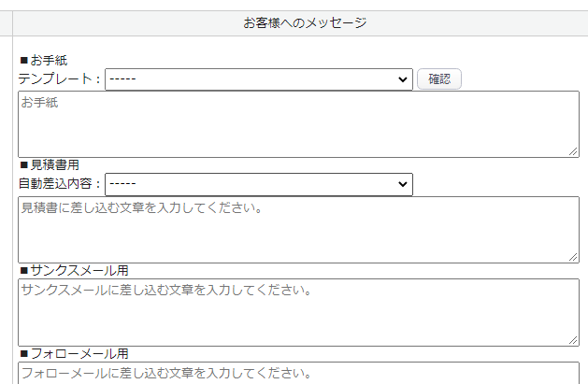588x384 pixels.
Task: Grab the お手紙 textarea resize handle
Action: click(573, 151)
